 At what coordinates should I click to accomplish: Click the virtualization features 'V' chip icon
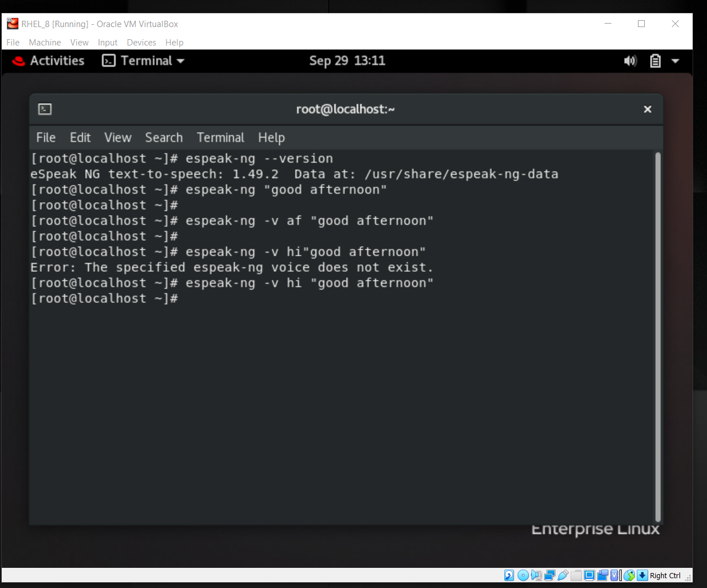coord(614,575)
